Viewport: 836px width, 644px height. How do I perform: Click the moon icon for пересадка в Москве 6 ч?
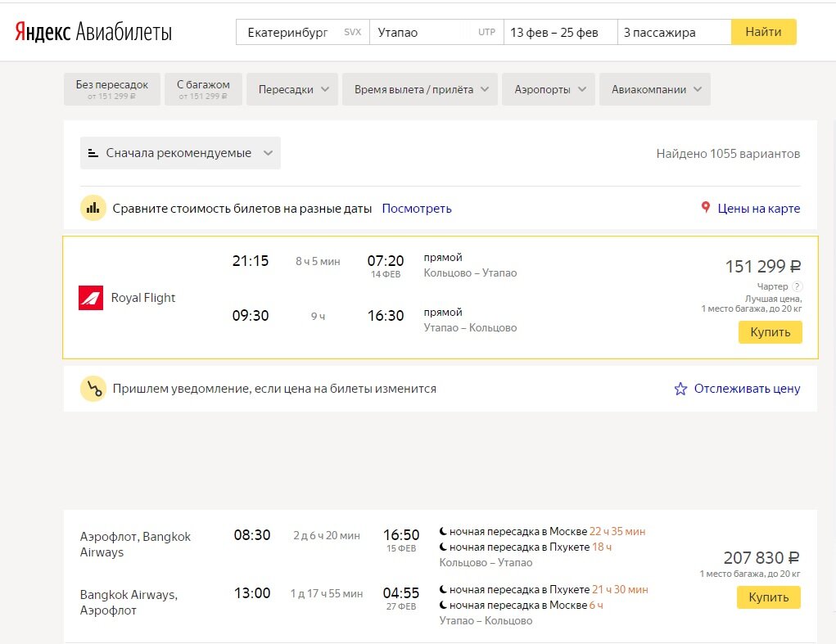[443, 605]
